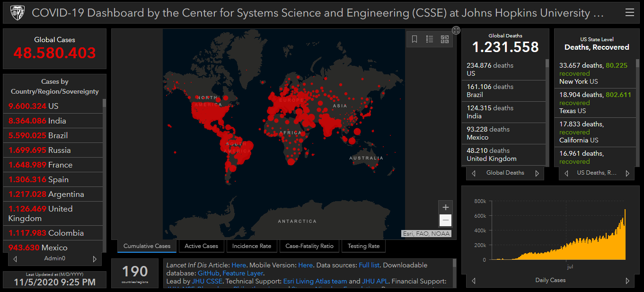Open Esri Living Atlas team link
The width and height of the screenshot is (644, 292).
(x=315, y=281)
